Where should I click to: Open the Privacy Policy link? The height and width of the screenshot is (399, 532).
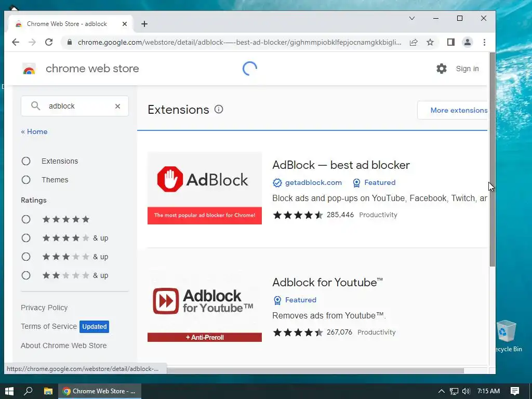(x=44, y=308)
